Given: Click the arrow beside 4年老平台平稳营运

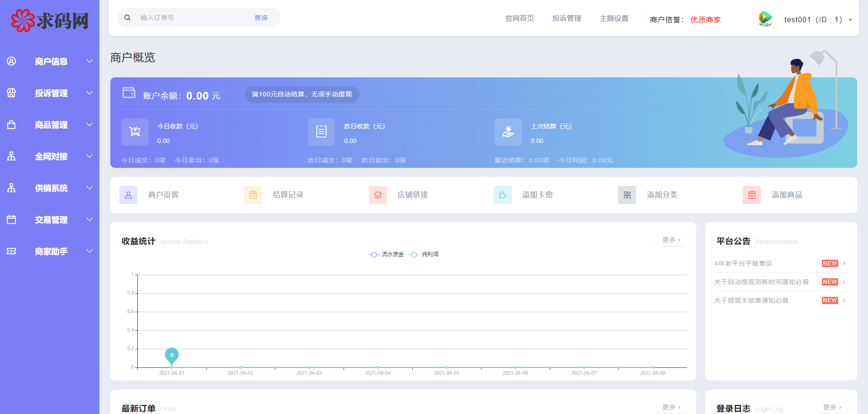Looking at the screenshot, I should click(844, 263).
